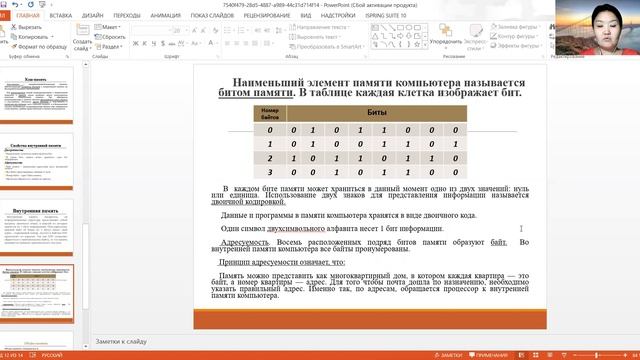Open line spacing options
Viewport: 640px width, 360px height.
pyautogui.click(x=279, y=31)
